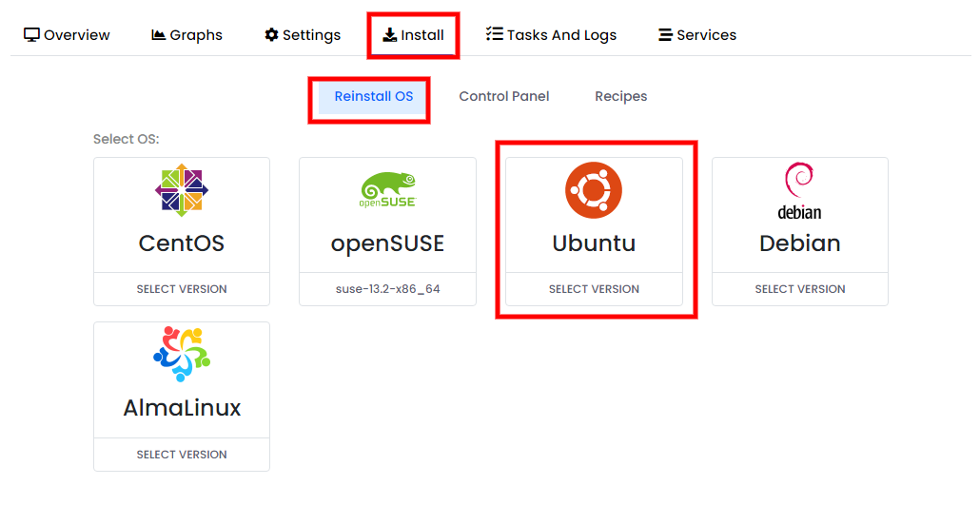This screenshot has width=980, height=505.
Task: Click the gear icon beside Settings
Action: coord(271,35)
